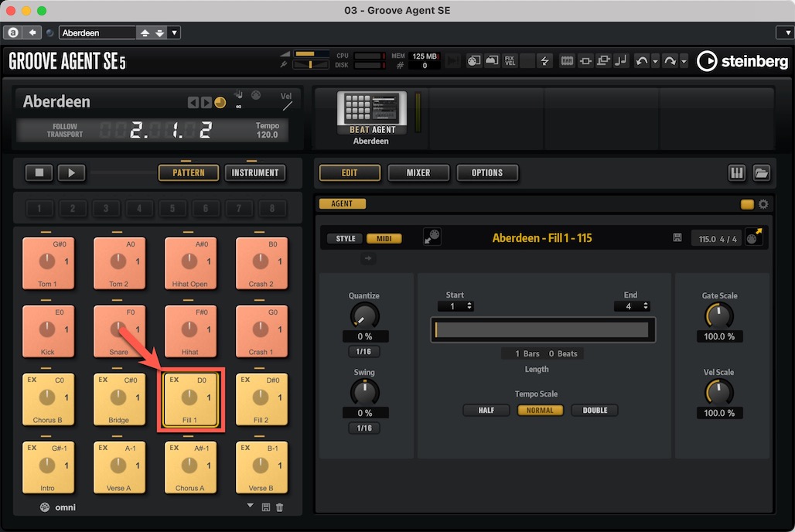
Task: Select the previous kit arrow beside Aberdeen
Action: pos(193,103)
